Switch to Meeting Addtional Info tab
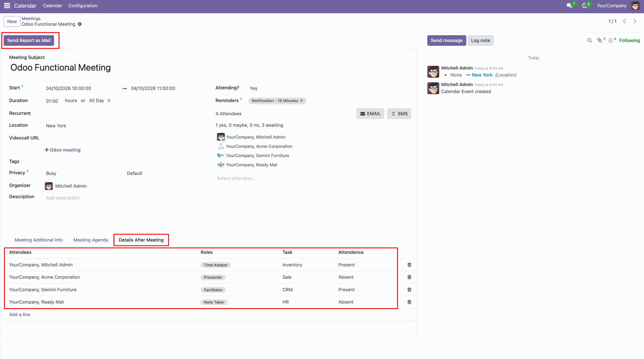Image resolution: width=644 pixels, height=359 pixels. [x=39, y=240]
